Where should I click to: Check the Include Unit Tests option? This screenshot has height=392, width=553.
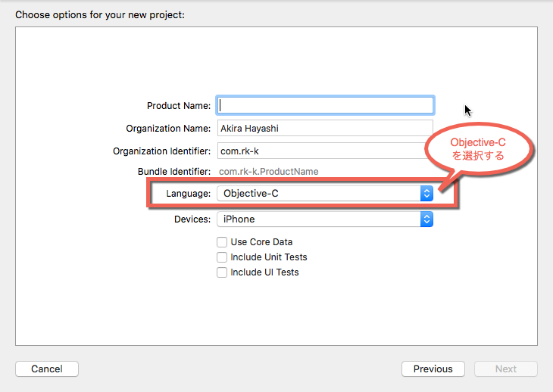222,257
